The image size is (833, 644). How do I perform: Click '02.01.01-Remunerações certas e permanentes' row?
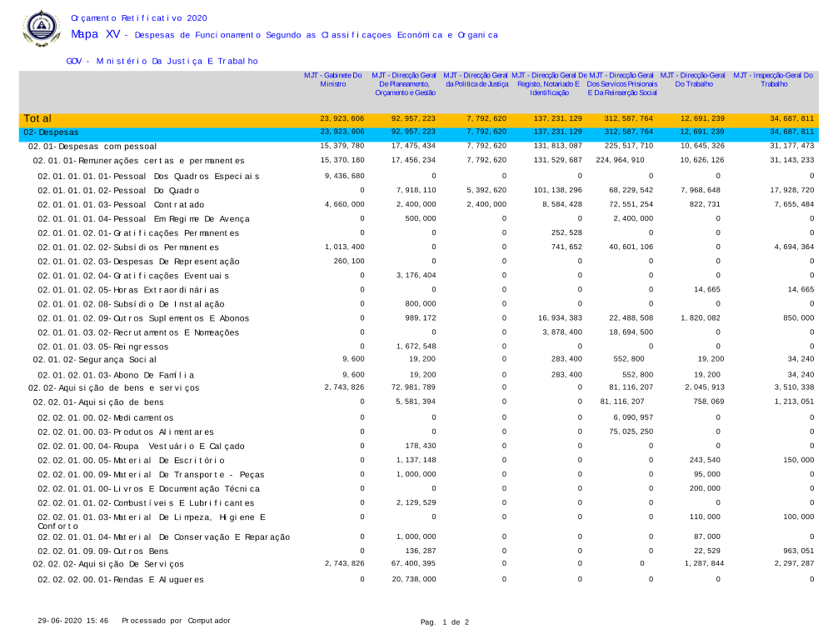(138, 160)
